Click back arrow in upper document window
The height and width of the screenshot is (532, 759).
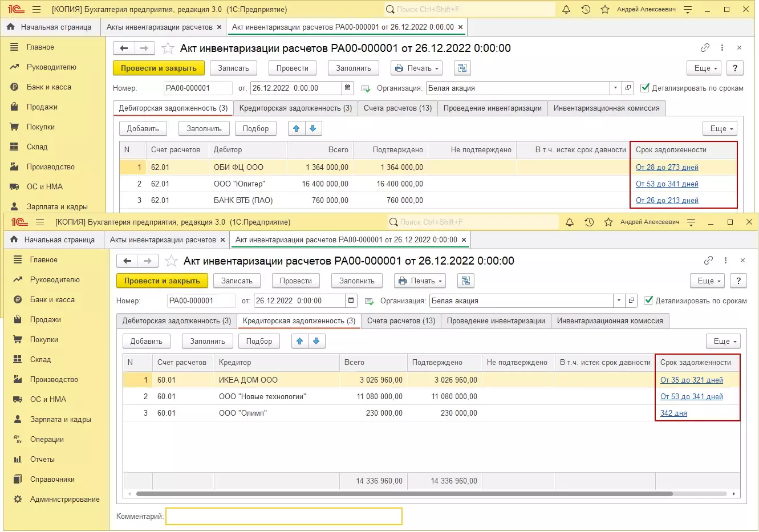click(x=124, y=48)
